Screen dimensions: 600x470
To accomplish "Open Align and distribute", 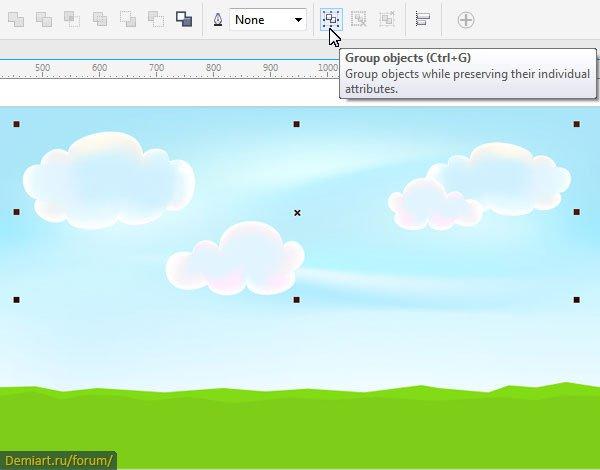I will [x=423, y=19].
